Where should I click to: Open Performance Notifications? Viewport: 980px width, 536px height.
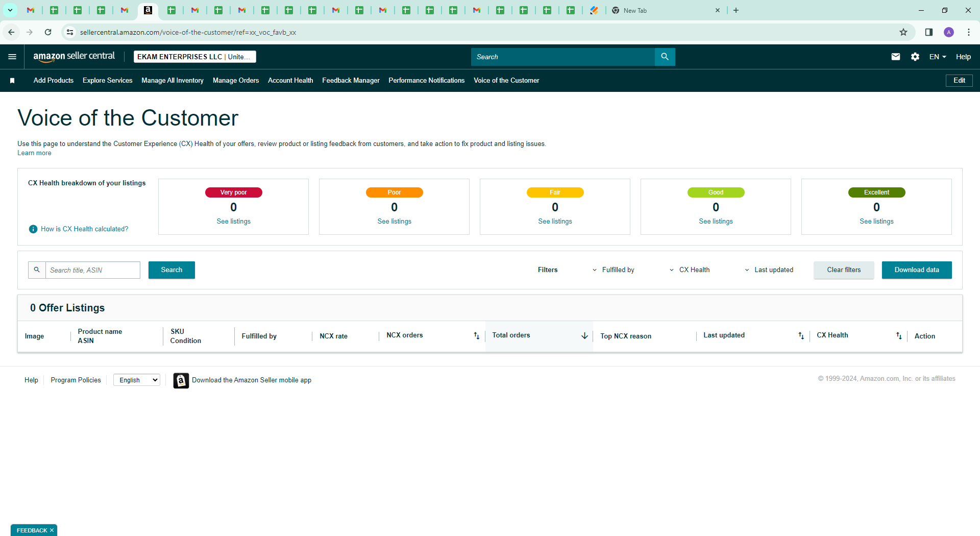[x=426, y=81]
